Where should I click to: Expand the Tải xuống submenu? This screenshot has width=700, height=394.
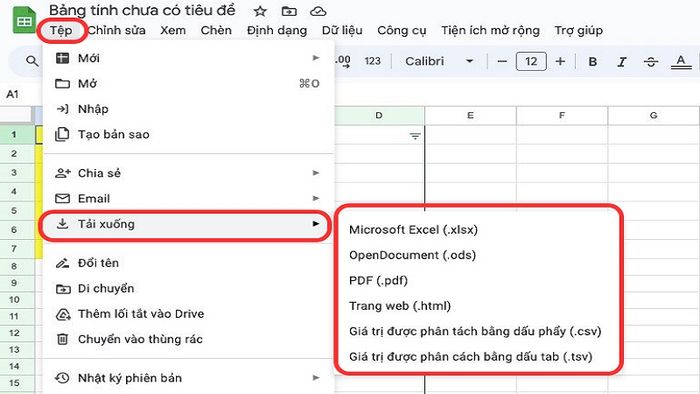(x=188, y=224)
